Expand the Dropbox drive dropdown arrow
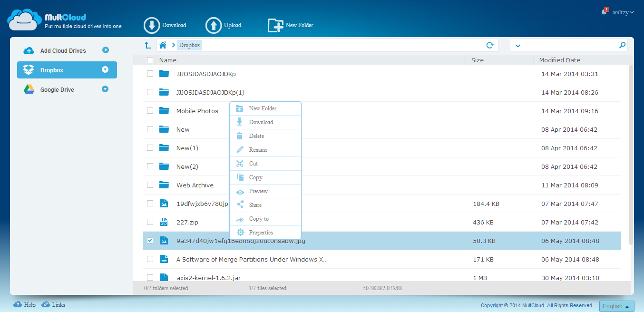 (x=106, y=70)
